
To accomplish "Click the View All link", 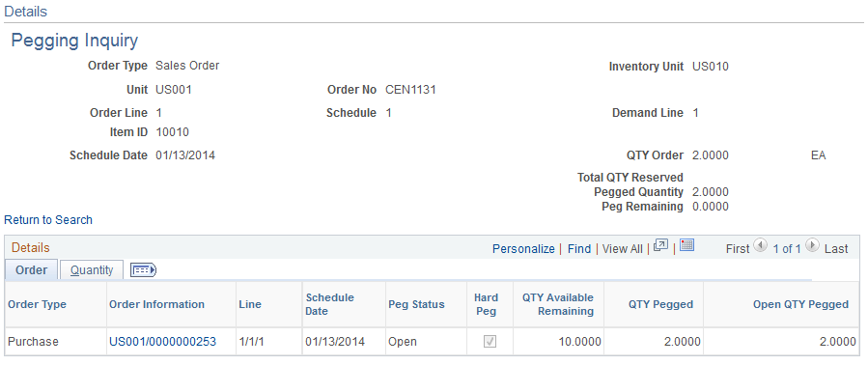I will 622,249.
